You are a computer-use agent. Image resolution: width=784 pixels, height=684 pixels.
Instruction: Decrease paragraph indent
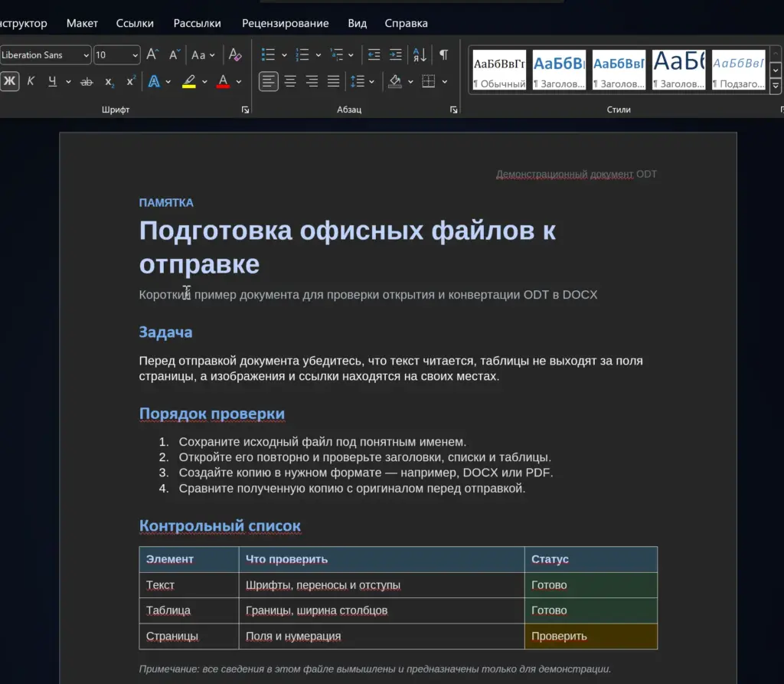(374, 54)
